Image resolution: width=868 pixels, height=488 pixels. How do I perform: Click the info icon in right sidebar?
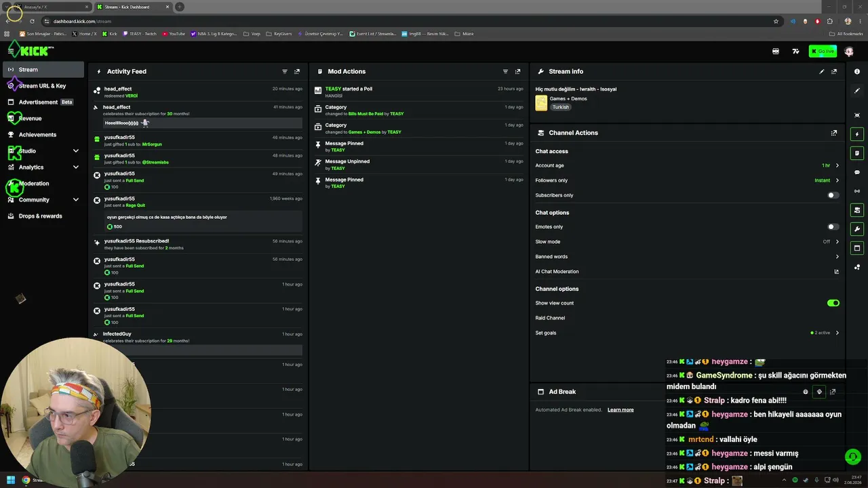pos(857,71)
